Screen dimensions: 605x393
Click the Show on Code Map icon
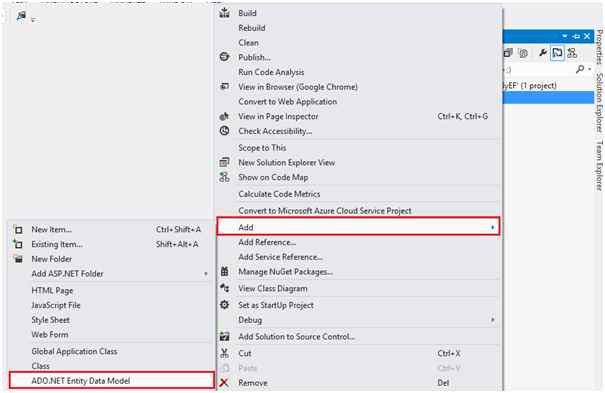click(224, 177)
